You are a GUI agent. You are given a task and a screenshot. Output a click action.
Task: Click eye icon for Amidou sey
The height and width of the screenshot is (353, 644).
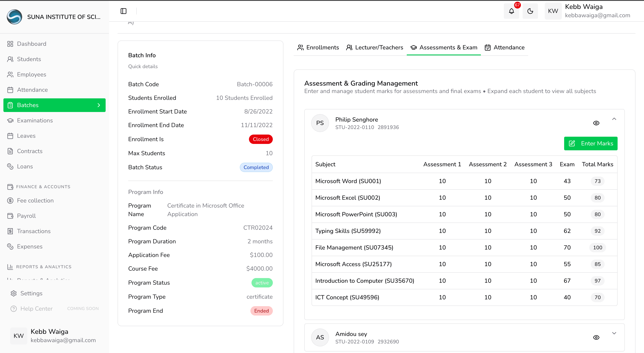[x=596, y=337]
